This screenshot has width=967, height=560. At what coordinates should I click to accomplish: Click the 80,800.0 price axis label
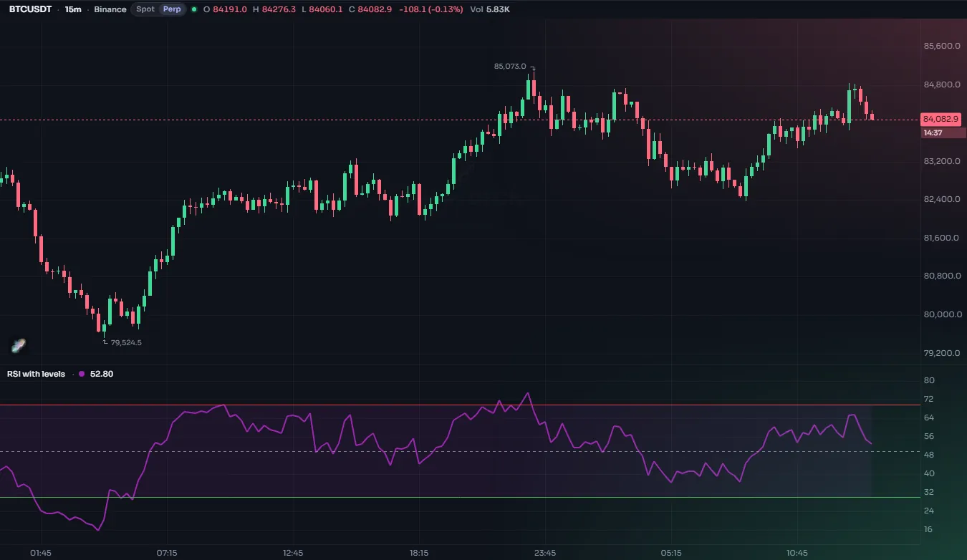pyautogui.click(x=942, y=276)
